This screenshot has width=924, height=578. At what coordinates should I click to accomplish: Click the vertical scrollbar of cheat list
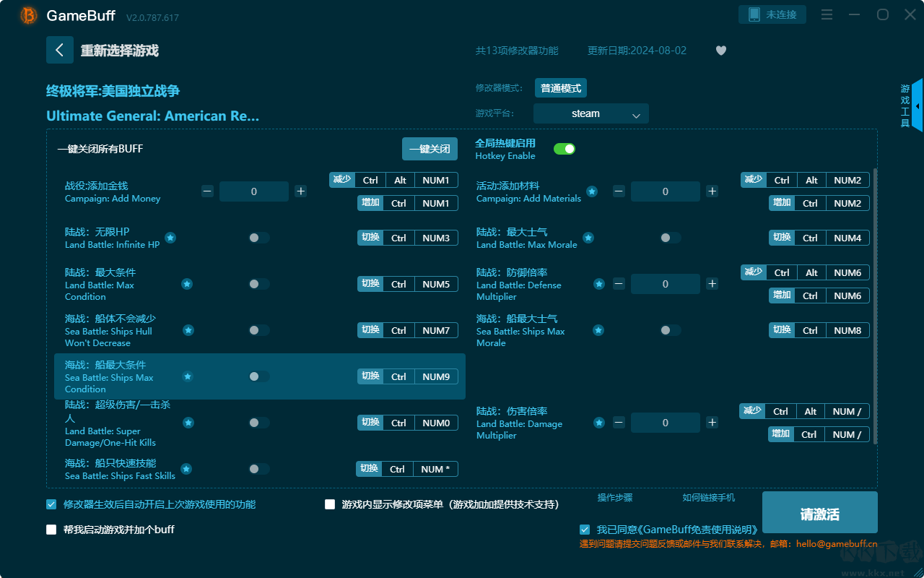(x=876, y=306)
